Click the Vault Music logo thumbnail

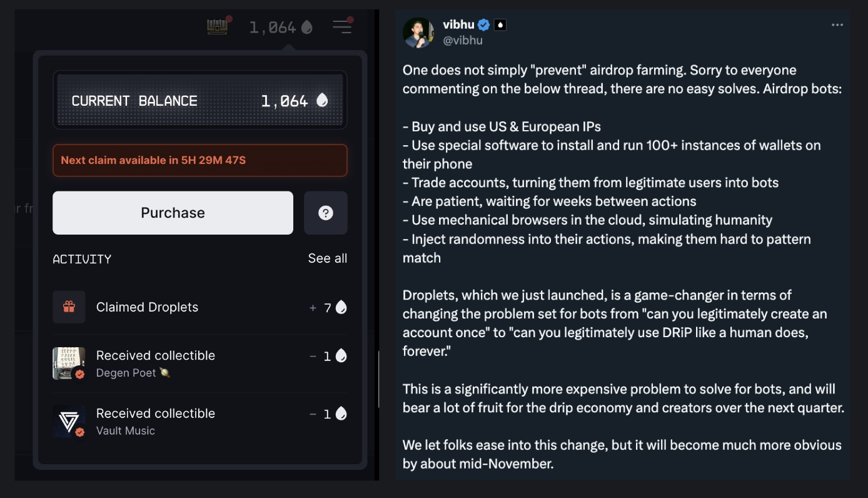click(x=69, y=422)
